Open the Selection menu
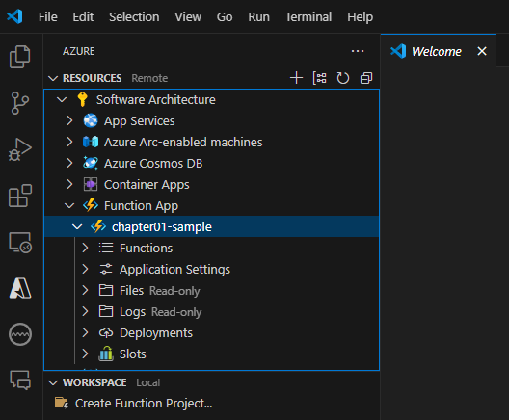The height and width of the screenshot is (420, 509). tap(134, 17)
